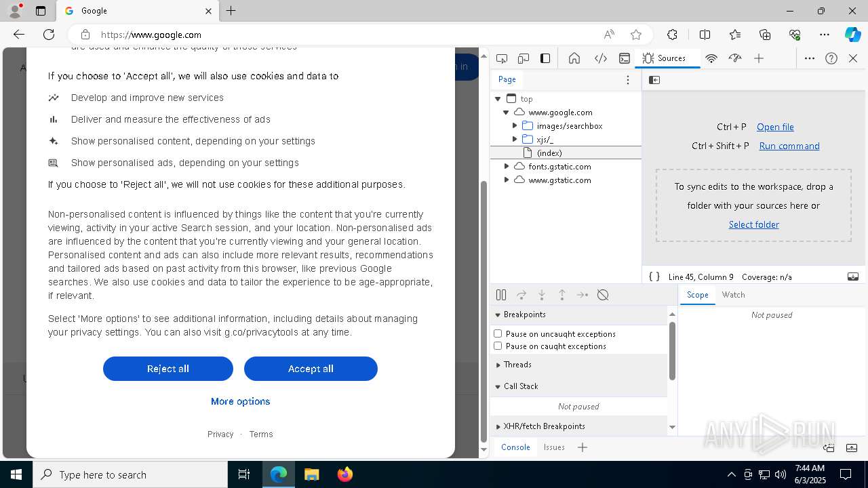
Task: Click the Step into debugger icon
Action: [542, 295]
